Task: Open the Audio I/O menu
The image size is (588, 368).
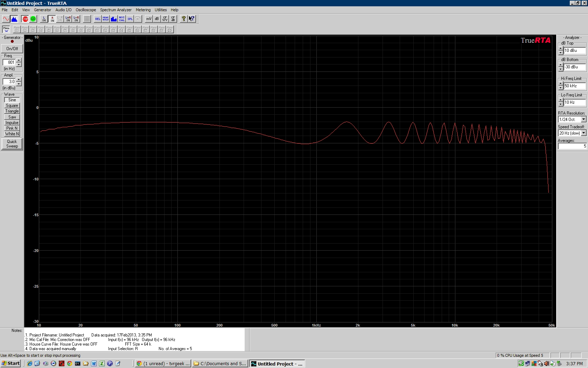Action: [x=63, y=10]
